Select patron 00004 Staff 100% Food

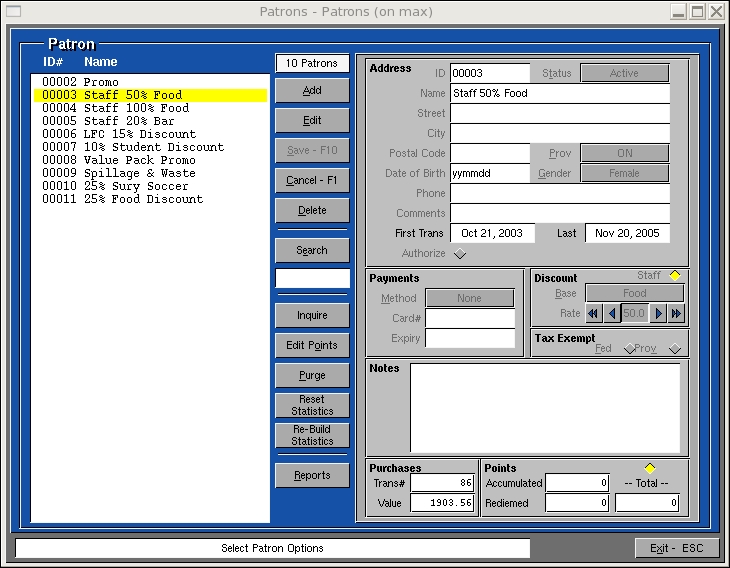pos(150,108)
